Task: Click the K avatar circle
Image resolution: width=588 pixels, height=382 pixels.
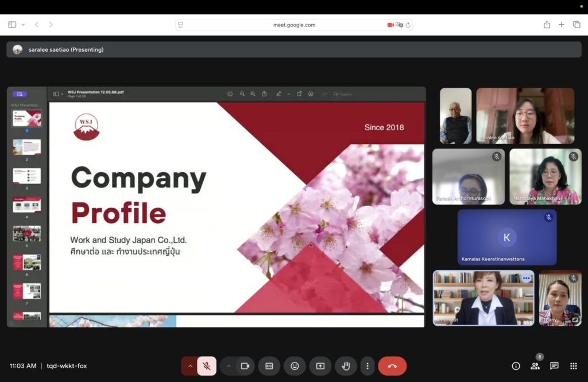Action: [x=507, y=237]
